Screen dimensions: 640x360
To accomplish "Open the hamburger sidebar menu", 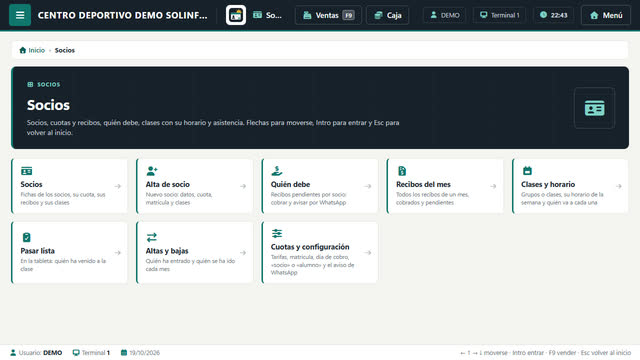I will pyautogui.click(x=20, y=15).
